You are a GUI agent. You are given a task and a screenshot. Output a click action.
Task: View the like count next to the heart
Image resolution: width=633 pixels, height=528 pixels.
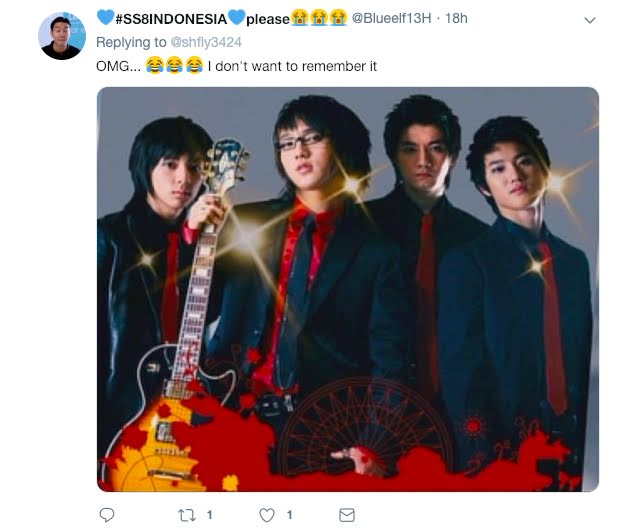[289, 515]
